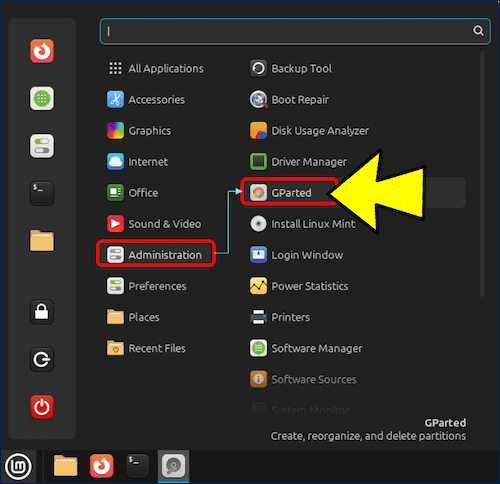Select the Administration category
Viewport: 500px width, 484px height.
(x=156, y=255)
